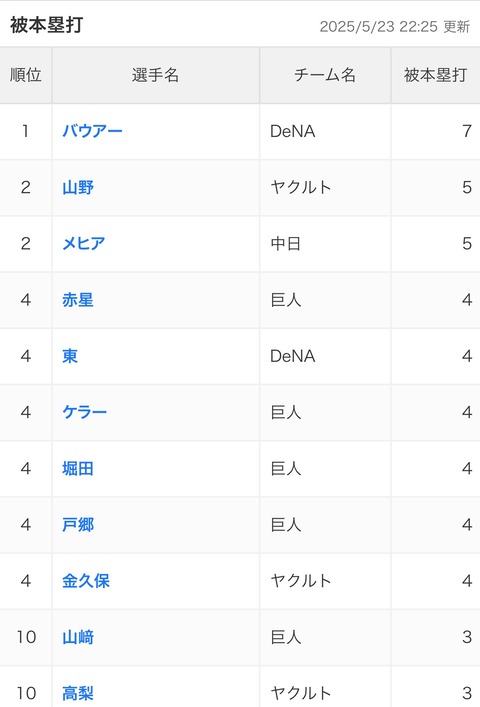480x707 pixels.
Task: Open player link 山野
Action: [78, 187]
